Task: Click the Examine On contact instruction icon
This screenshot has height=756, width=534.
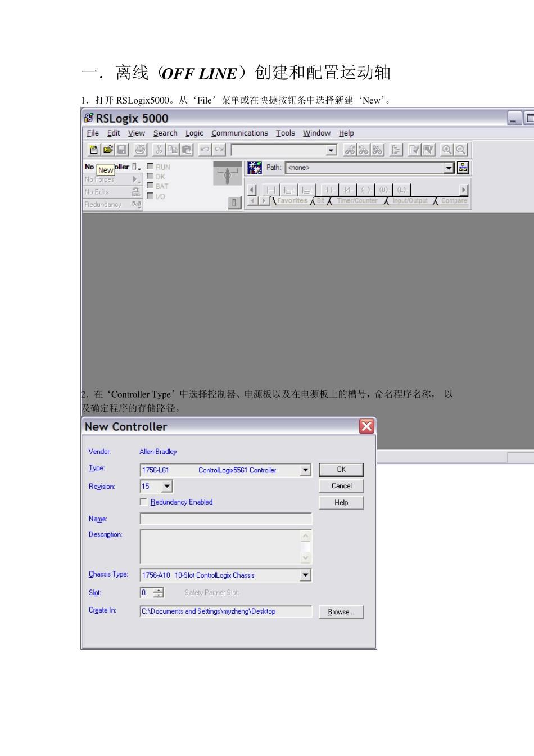Action: click(329, 190)
